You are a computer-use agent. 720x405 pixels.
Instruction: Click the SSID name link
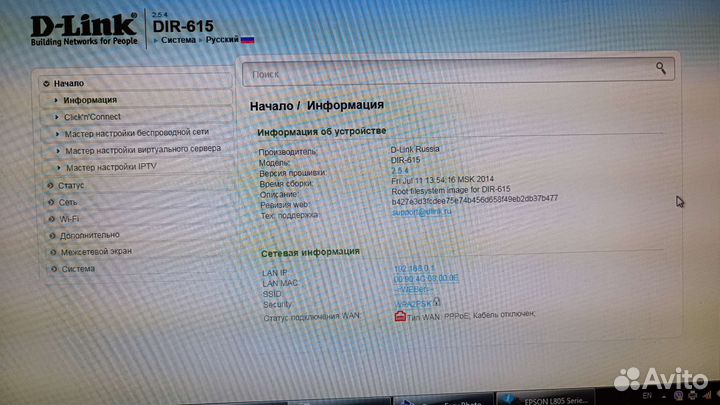point(413,290)
